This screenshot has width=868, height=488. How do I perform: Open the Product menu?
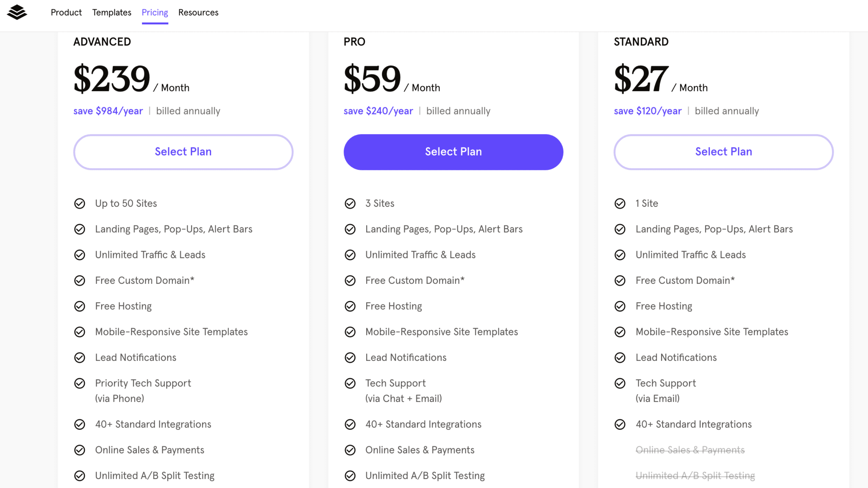pyautogui.click(x=66, y=13)
